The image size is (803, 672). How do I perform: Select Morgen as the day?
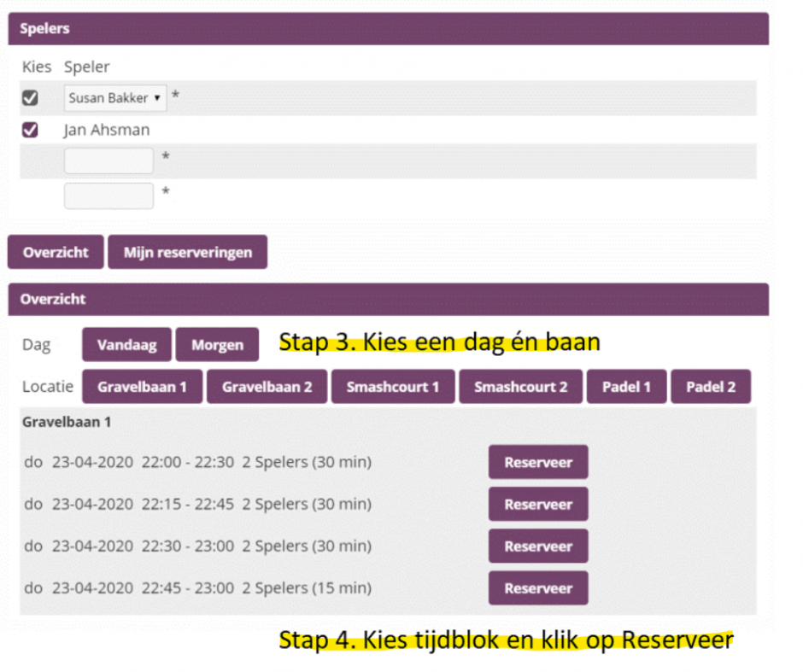click(x=217, y=344)
